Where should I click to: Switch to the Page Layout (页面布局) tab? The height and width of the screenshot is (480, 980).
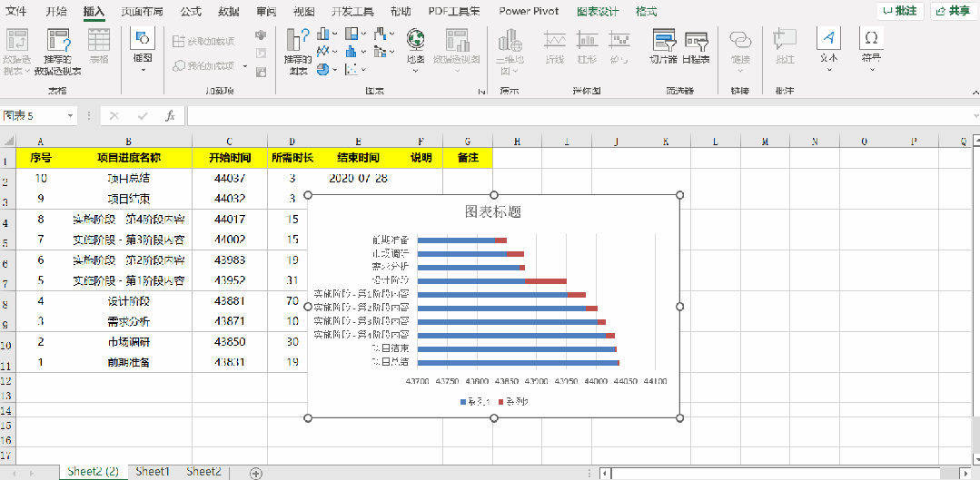tap(142, 11)
